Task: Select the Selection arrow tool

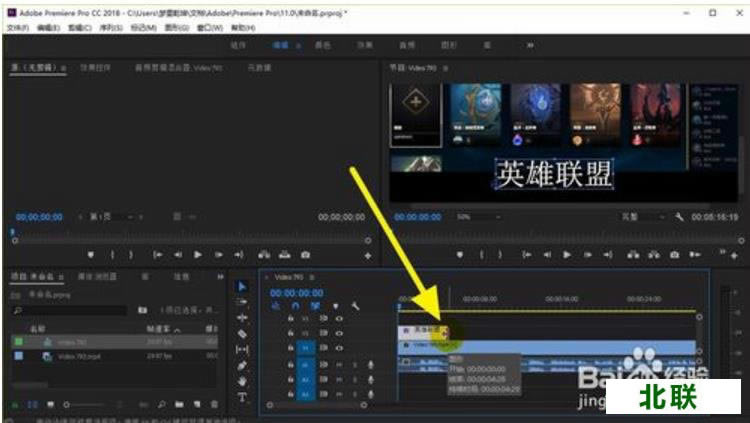Action: [242, 286]
